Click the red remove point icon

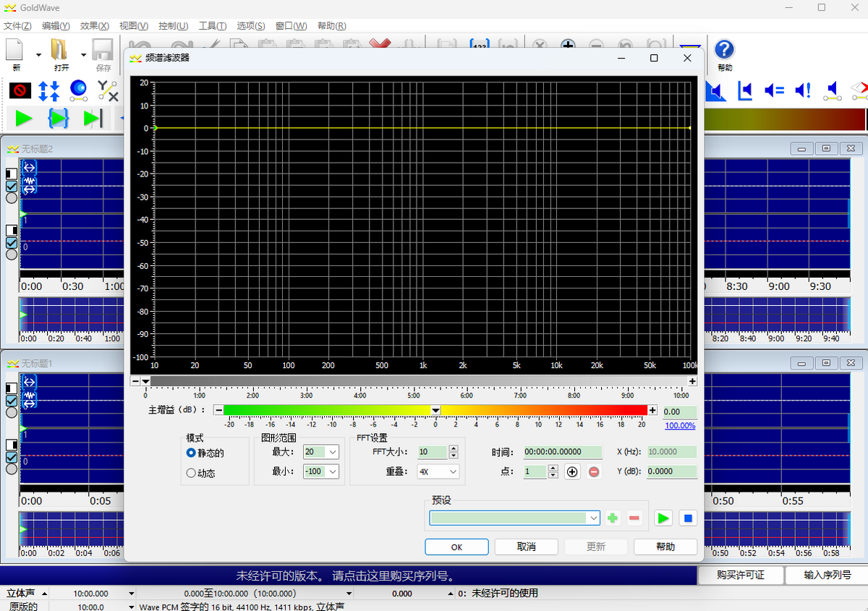tap(594, 471)
